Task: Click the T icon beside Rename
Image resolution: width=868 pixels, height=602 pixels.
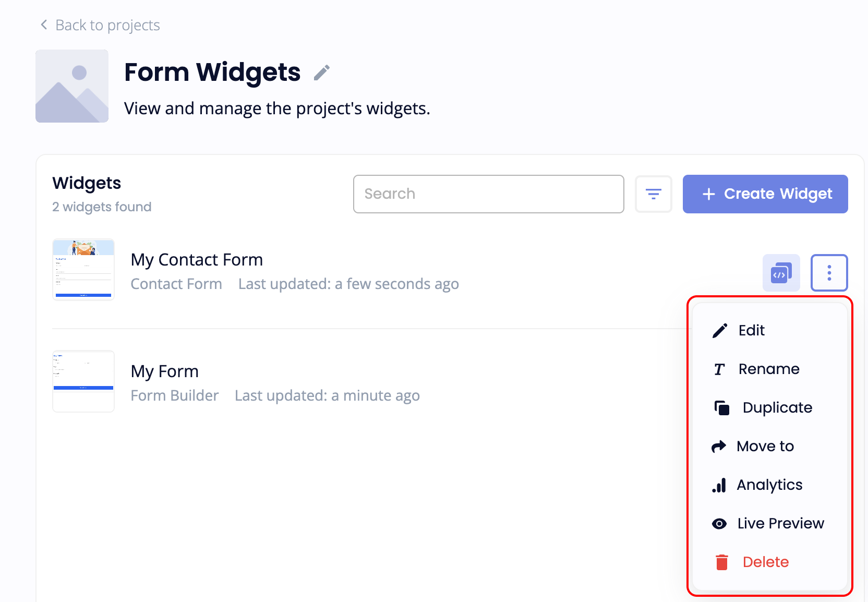Action: [719, 369]
